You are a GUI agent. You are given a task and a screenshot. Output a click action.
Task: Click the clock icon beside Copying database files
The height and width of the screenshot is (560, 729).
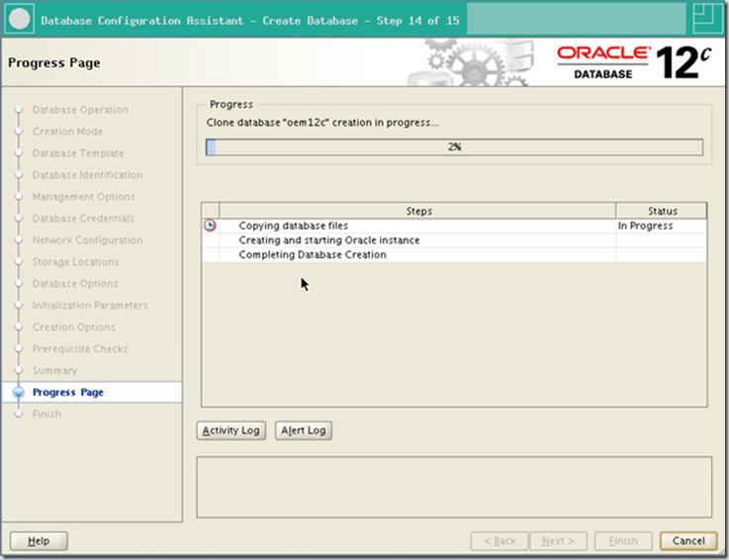(x=210, y=226)
